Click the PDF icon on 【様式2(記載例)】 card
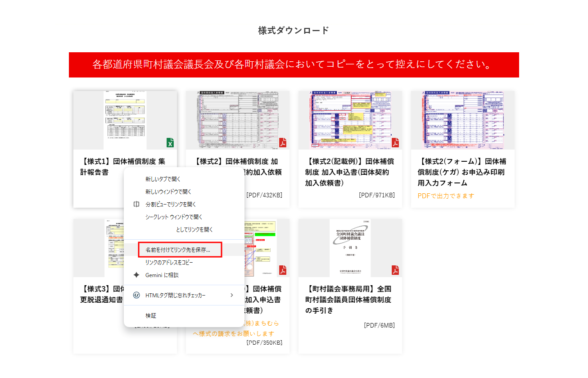Viewport: 588px width, 378px height. (x=395, y=143)
